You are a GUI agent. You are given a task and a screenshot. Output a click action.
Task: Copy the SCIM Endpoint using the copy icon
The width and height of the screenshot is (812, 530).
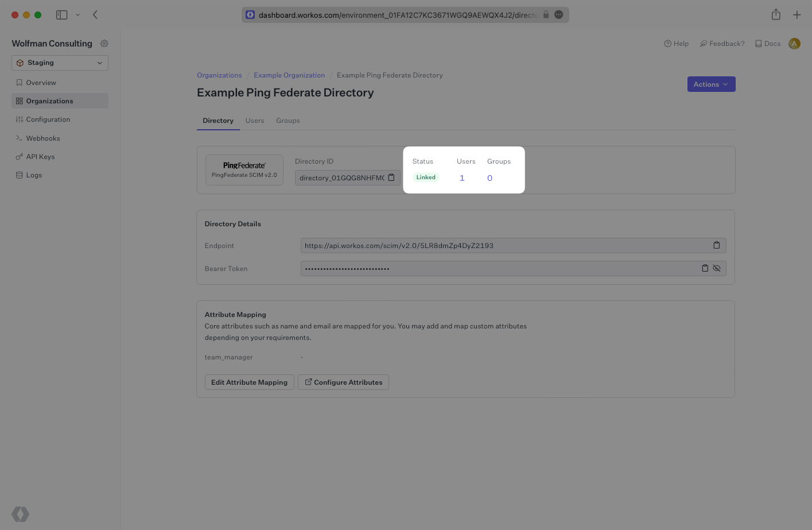(716, 245)
